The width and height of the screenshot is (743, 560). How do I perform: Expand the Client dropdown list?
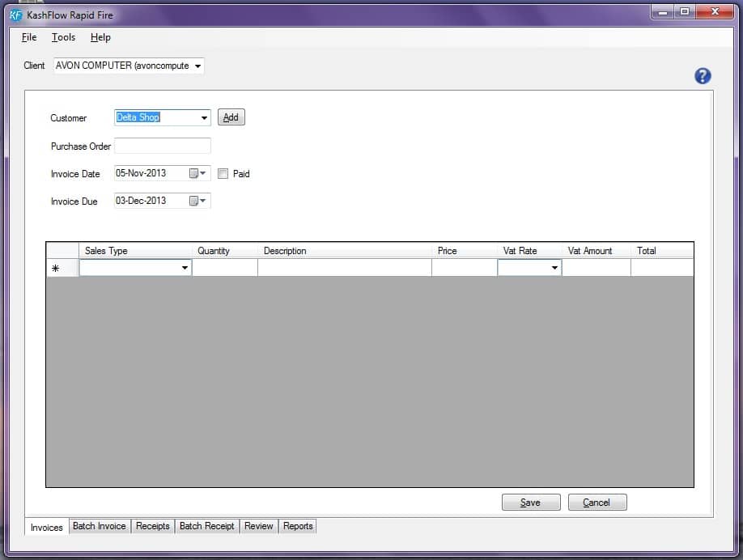click(198, 66)
